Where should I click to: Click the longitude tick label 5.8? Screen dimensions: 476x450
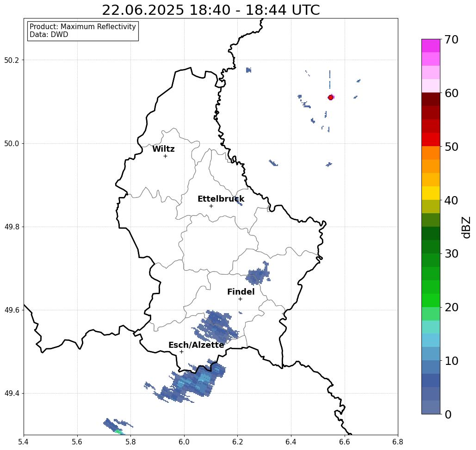click(x=130, y=442)
